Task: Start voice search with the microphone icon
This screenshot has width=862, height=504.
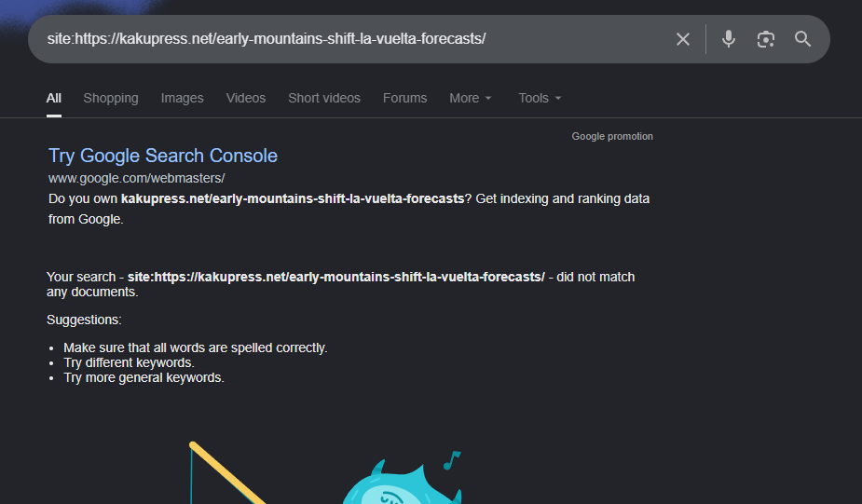Action: 729,39
